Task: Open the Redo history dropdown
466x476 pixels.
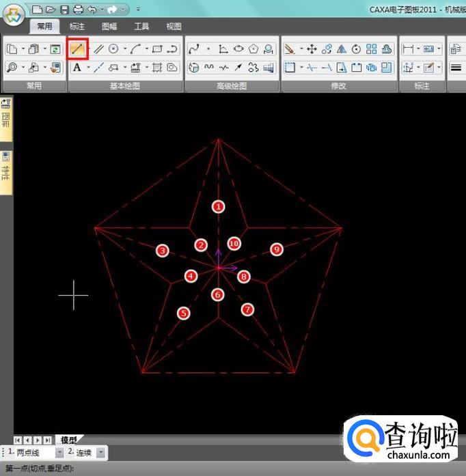Action: (x=123, y=10)
